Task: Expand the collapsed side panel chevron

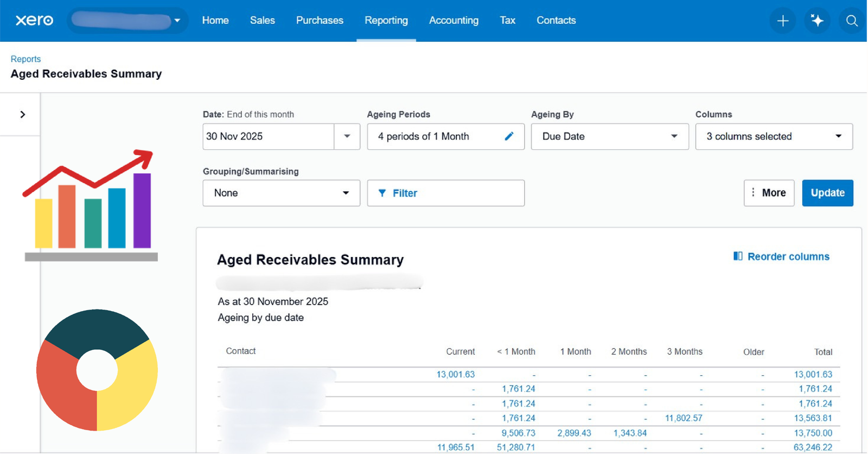Action: (x=22, y=115)
